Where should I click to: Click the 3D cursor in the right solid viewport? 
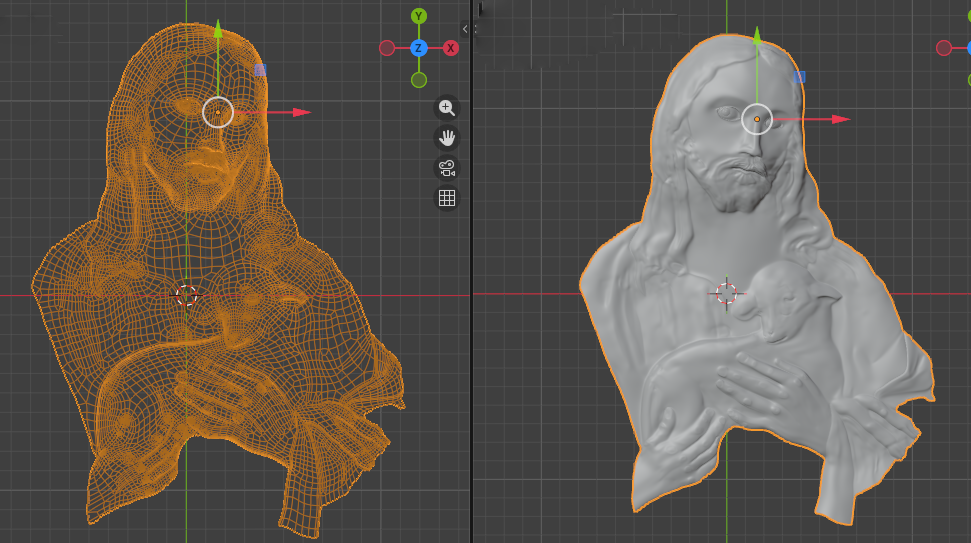(x=727, y=293)
